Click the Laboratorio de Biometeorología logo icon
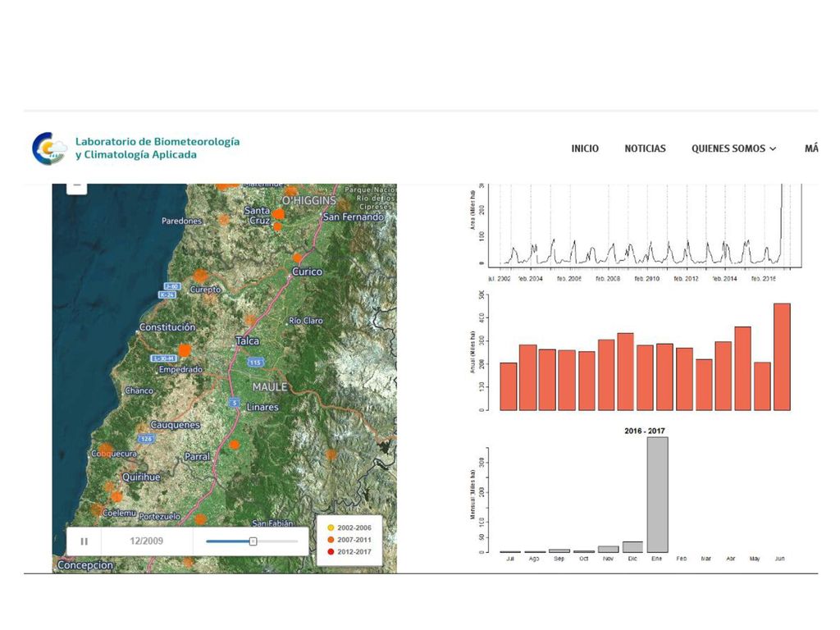 point(49,148)
